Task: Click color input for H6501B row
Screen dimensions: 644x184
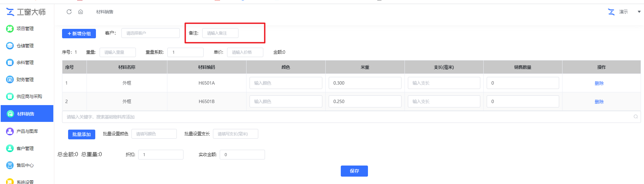Action: pos(286,101)
